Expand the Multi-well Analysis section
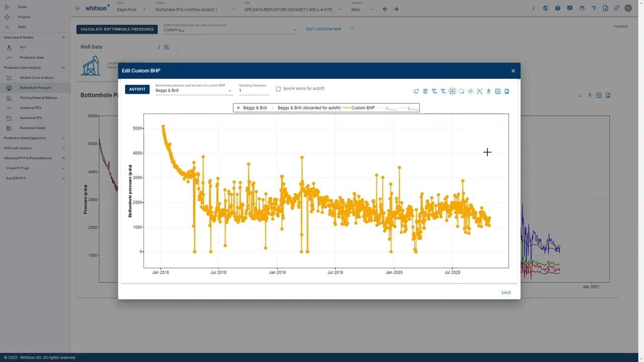This screenshot has height=362, width=644. click(x=63, y=148)
